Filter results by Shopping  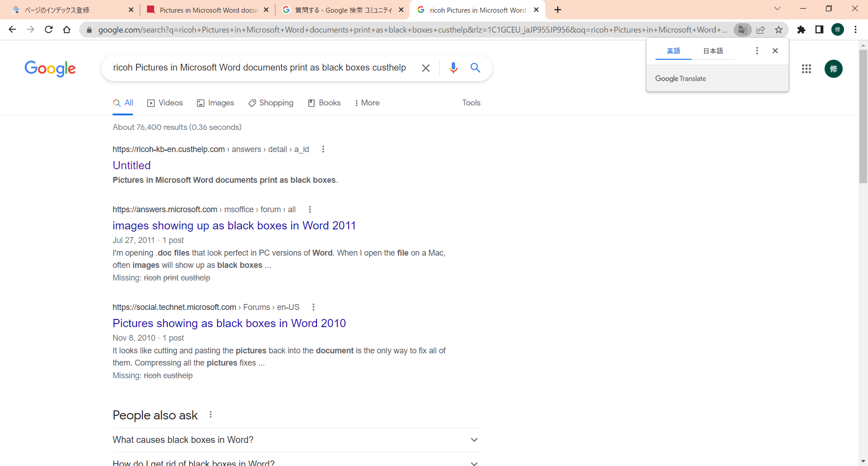(271, 103)
